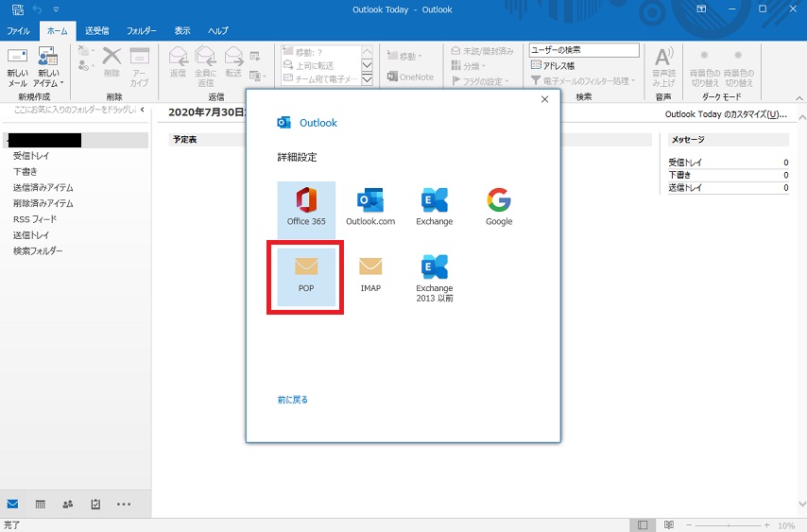Open the Tasks view in navigation bar
Image resolution: width=807 pixels, height=532 pixels.
pos(95,505)
